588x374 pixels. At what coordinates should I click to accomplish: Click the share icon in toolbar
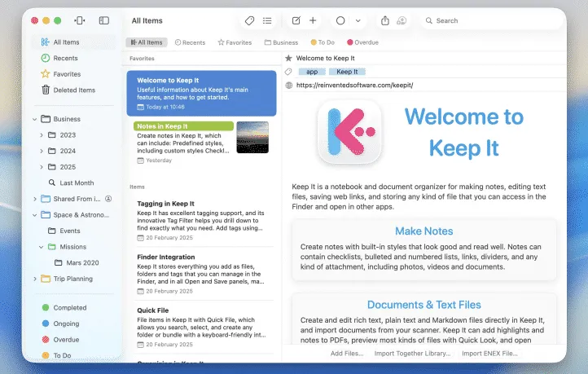tap(385, 20)
